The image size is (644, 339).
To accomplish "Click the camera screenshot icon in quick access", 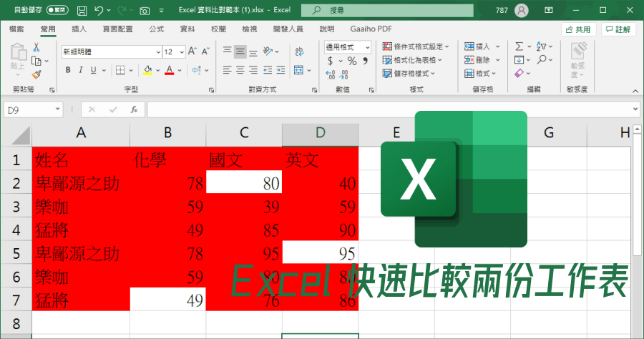I will point(145,11).
